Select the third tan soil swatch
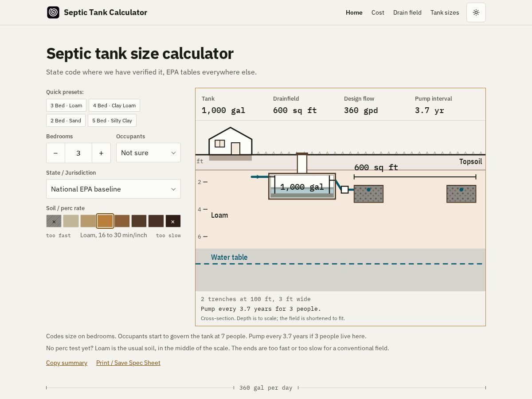The width and height of the screenshot is (532, 399). click(88, 221)
